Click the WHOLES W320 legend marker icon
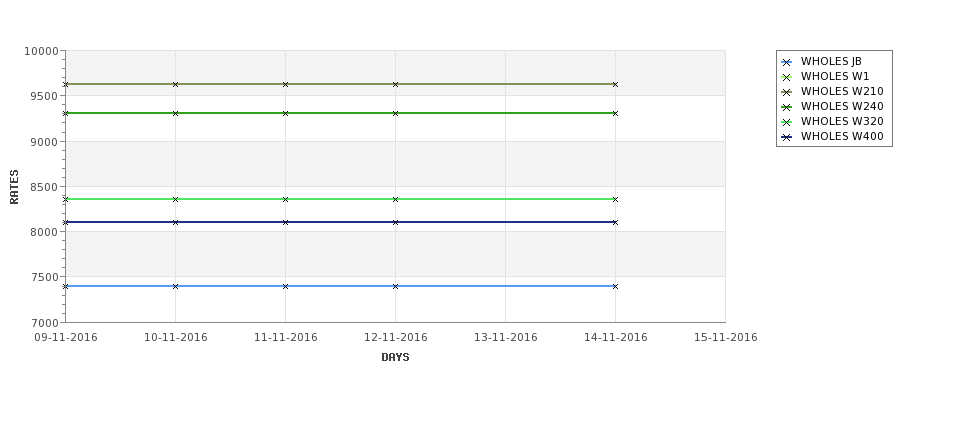 (x=787, y=122)
